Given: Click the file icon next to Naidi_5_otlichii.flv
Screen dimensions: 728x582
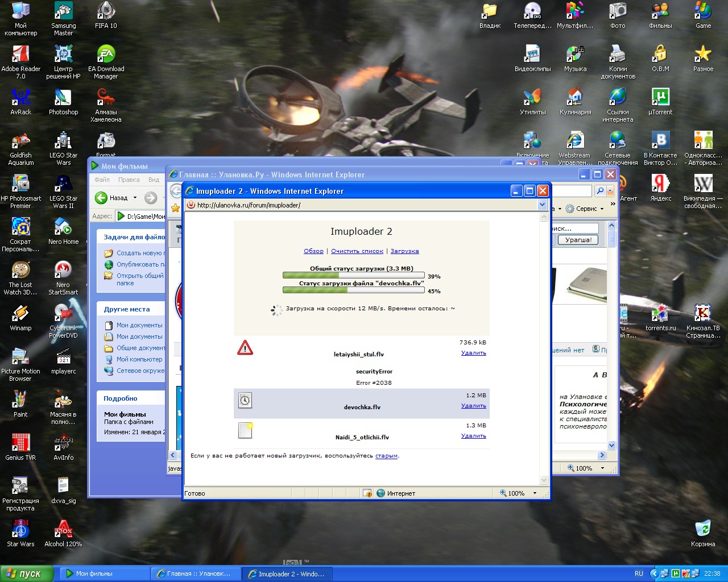Looking at the screenshot, I should (x=244, y=430).
